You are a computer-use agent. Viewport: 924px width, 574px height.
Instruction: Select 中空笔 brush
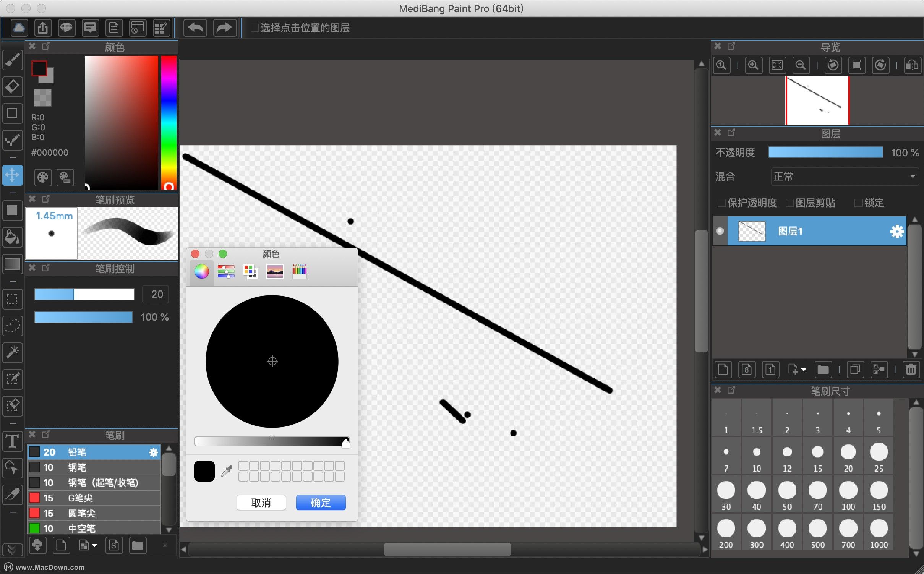click(94, 528)
